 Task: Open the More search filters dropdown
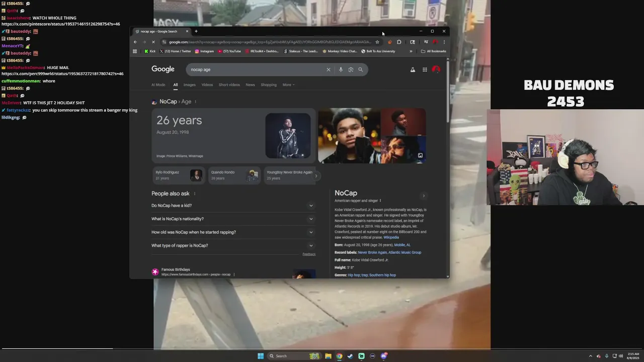click(x=288, y=84)
